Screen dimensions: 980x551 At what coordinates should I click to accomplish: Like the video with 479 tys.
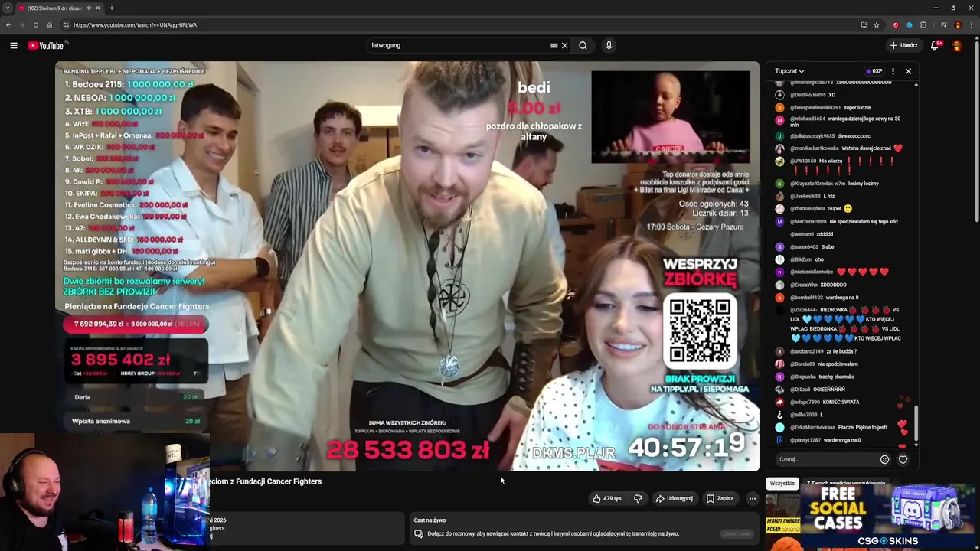click(x=608, y=498)
